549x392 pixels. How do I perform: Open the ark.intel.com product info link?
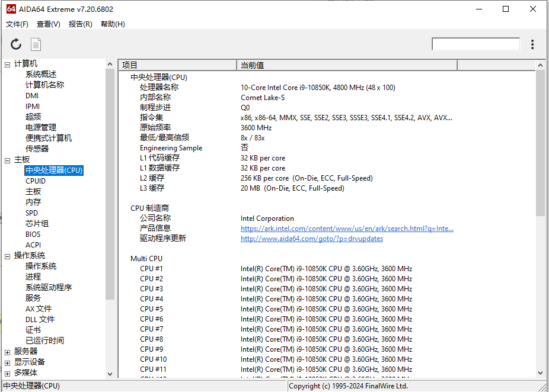[347, 229]
